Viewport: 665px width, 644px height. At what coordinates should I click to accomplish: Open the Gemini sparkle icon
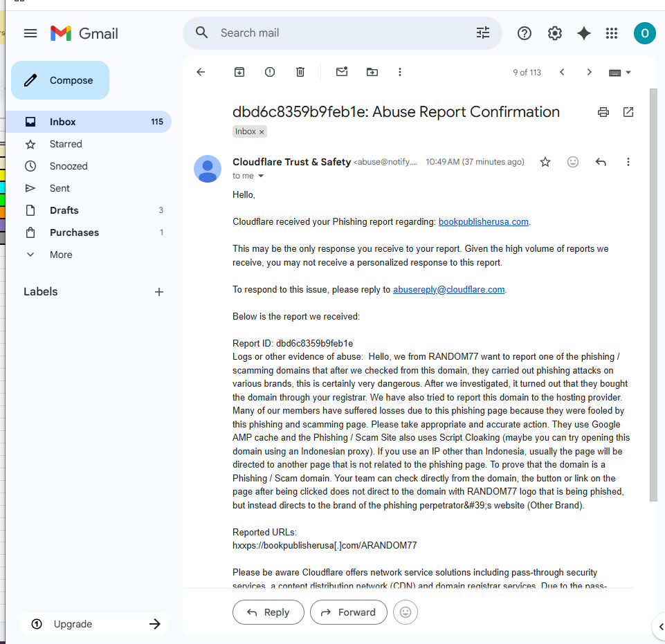point(583,33)
